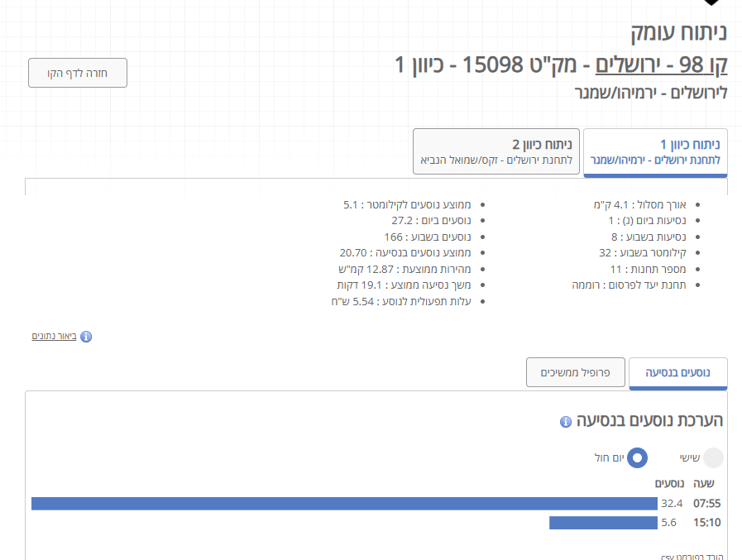
Task: Select the יום חול radio button
Action: [638, 457]
